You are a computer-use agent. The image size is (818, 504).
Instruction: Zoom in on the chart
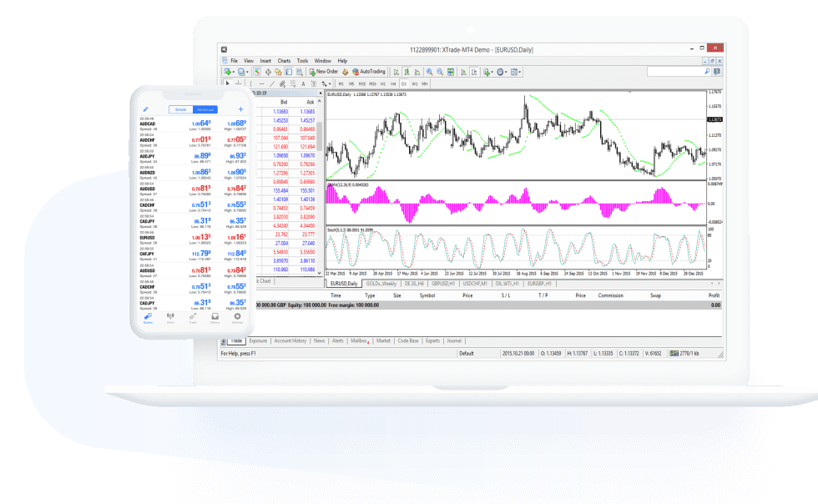pos(429,72)
